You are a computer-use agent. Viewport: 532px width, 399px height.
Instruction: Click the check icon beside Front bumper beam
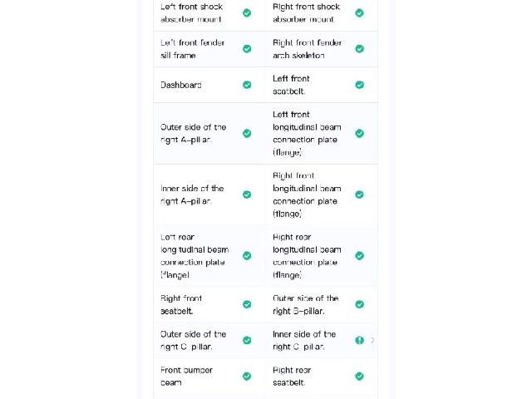click(247, 377)
